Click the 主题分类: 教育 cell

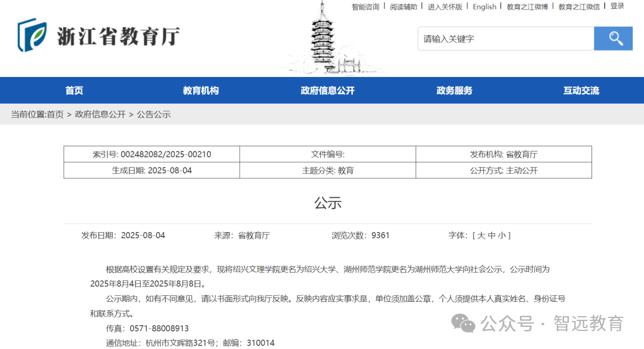coord(328,170)
